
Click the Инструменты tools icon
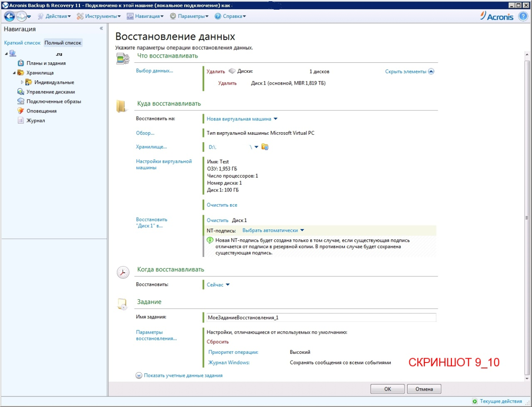pyautogui.click(x=80, y=16)
